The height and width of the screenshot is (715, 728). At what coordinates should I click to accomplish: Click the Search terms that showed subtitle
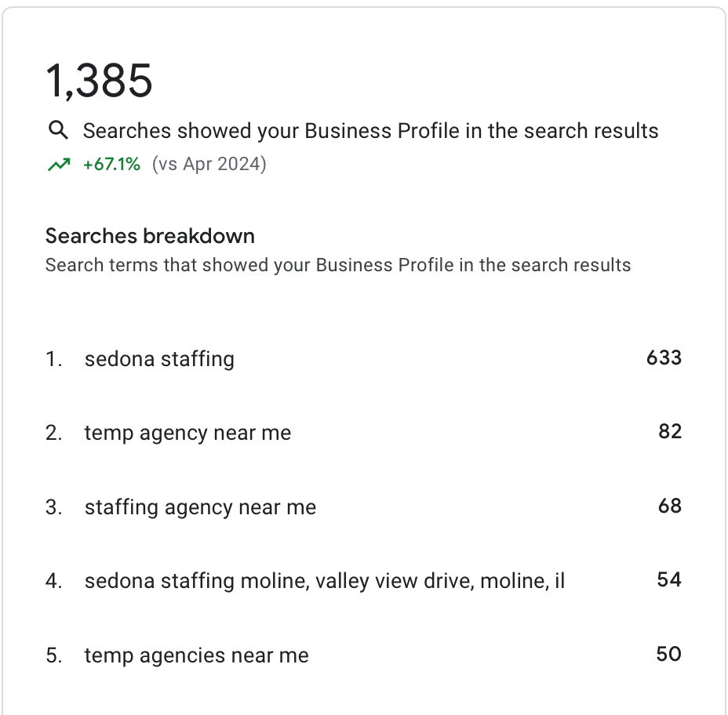(338, 265)
